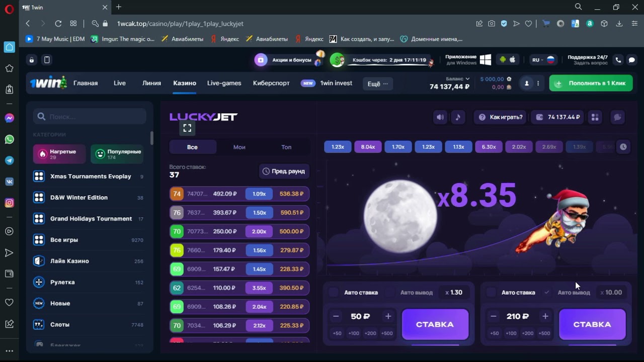Go to Live-games section
This screenshot has width=644, height=362.
point(224,83)
